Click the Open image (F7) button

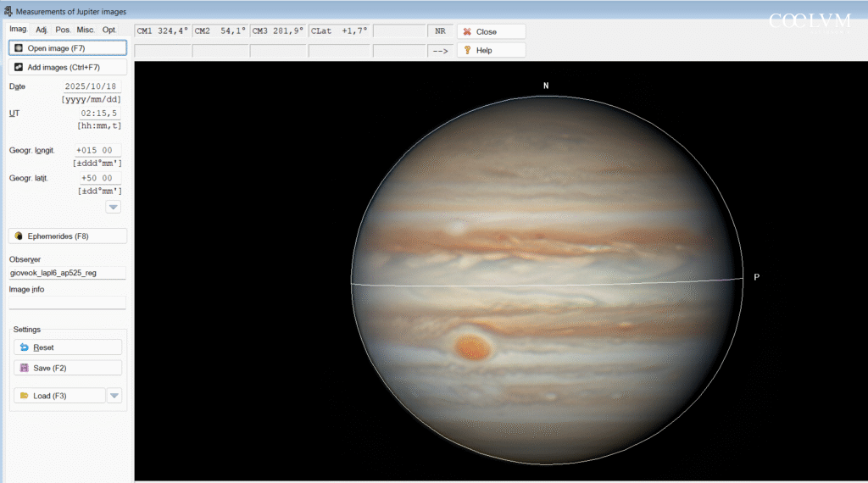tap(67, 48)
